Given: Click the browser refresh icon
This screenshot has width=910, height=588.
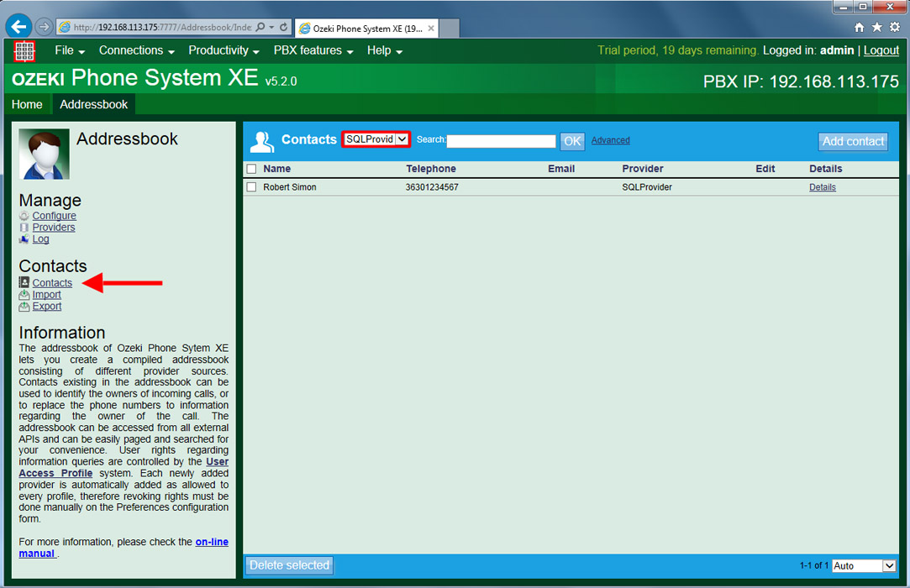Looking at the screenshot, I should tap(284, 27).
